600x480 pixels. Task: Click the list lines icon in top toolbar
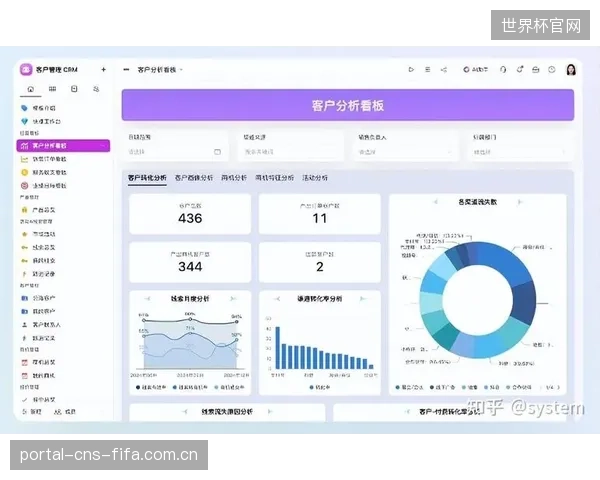coord(427,70)
